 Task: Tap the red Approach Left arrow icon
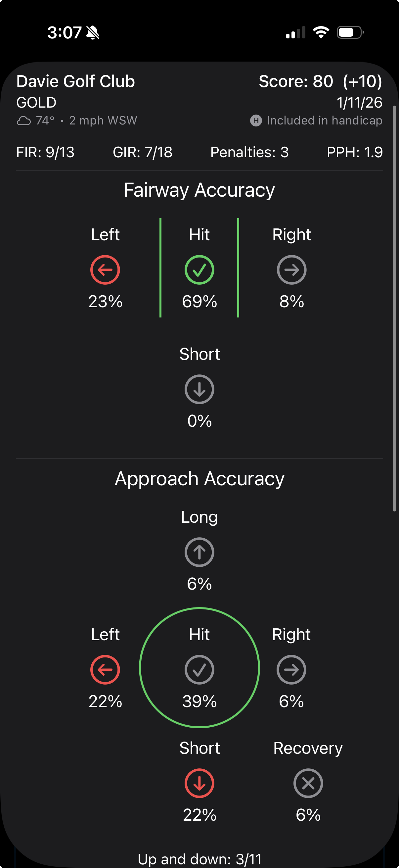105,669
